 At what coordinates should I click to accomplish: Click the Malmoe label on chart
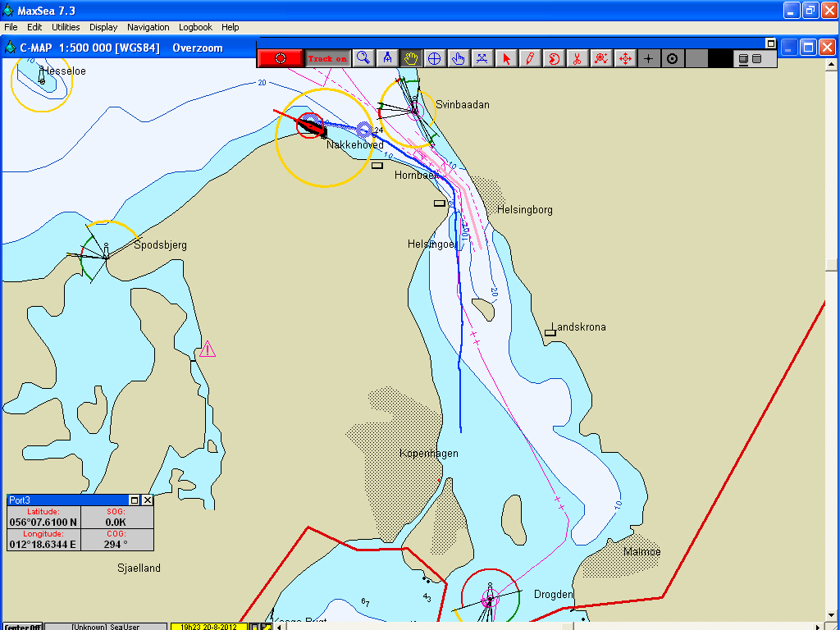641,551
